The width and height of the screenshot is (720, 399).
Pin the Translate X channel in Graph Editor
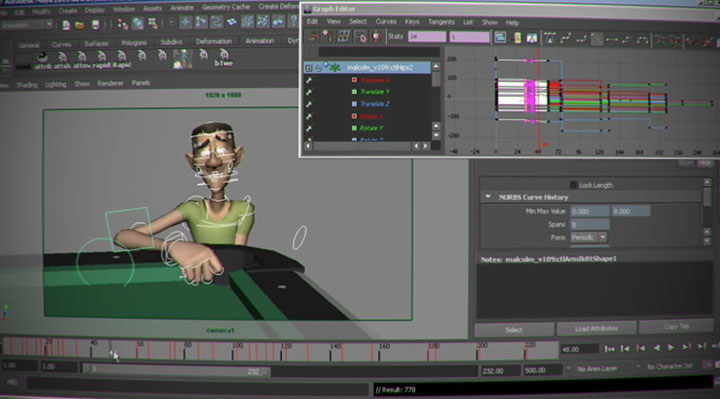309,80
